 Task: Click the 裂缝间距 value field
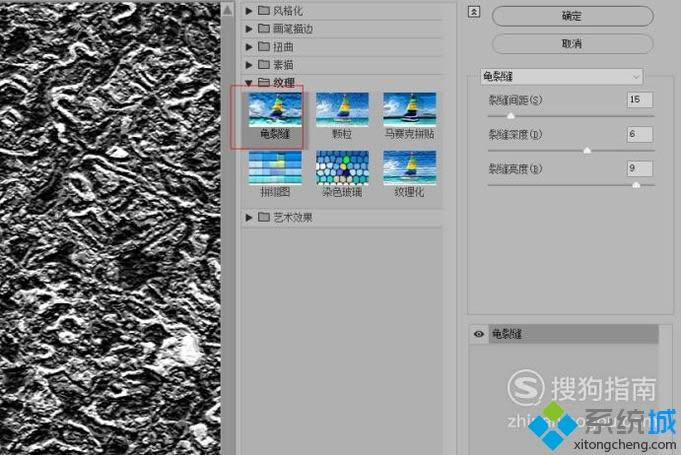click(x=639, y=99)
